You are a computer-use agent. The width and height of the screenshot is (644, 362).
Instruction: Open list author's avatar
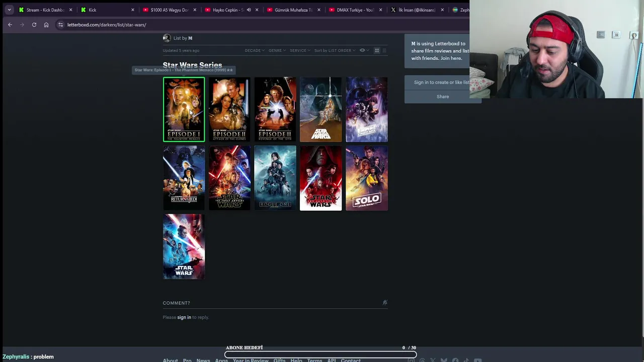tap(167, 38)
